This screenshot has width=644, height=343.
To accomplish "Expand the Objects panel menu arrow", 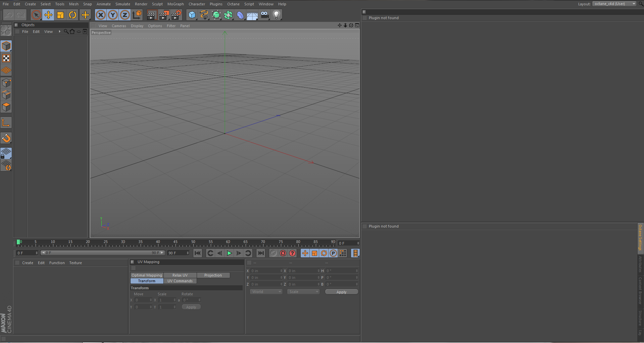I will [59, 32].
